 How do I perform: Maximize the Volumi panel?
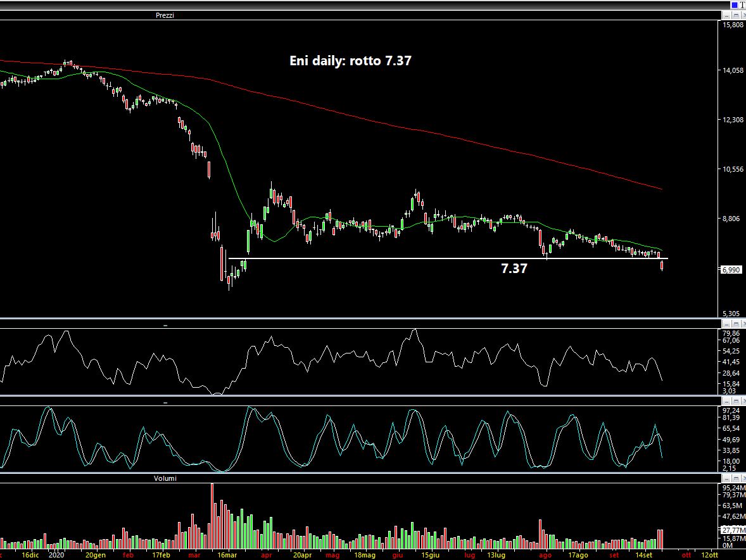coord(735,478)
